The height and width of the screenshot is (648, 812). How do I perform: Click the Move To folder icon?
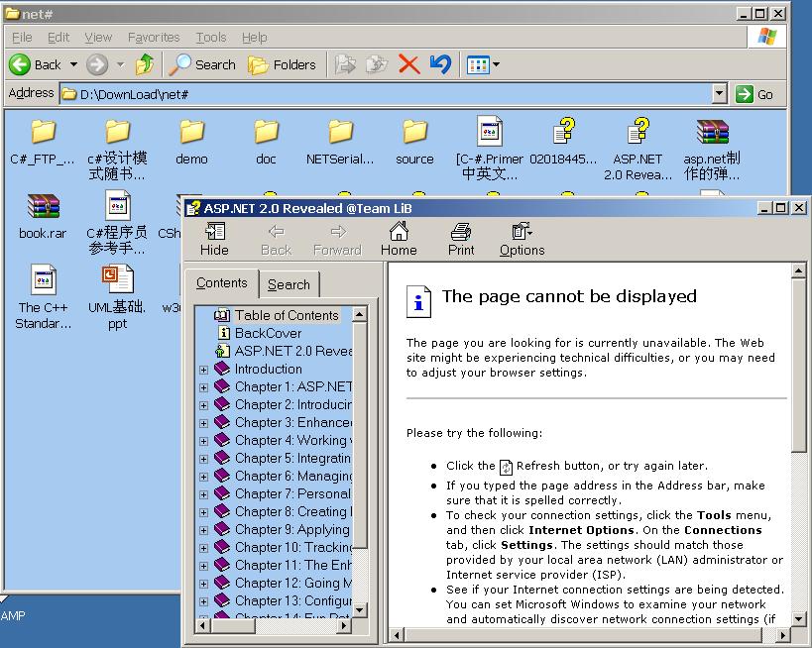[345, 64]
